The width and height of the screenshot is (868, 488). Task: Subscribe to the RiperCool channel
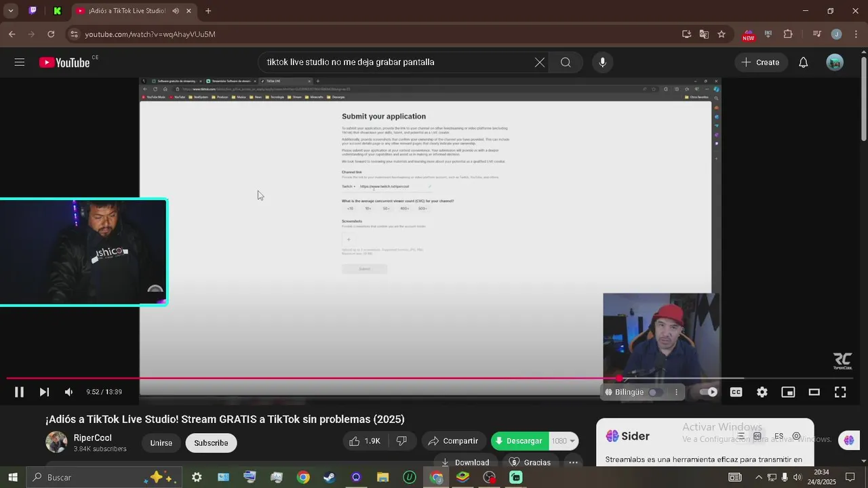pos(211,443)
